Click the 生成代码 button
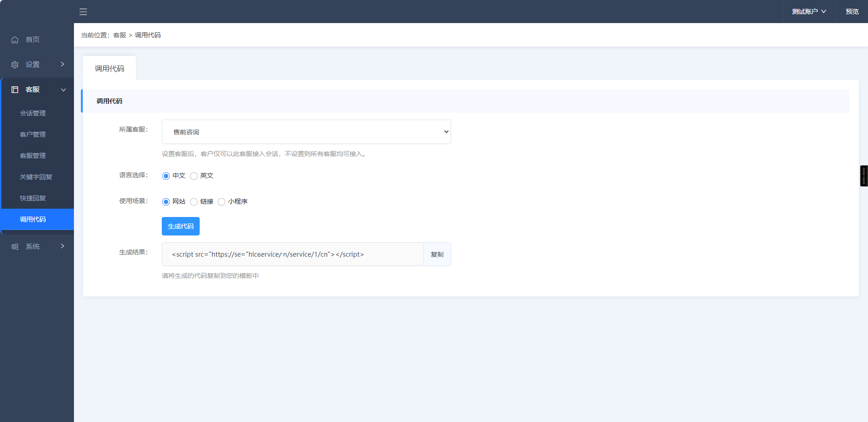Screen dimensions: 868x422 pyautogui.click(x=180, y=226)
